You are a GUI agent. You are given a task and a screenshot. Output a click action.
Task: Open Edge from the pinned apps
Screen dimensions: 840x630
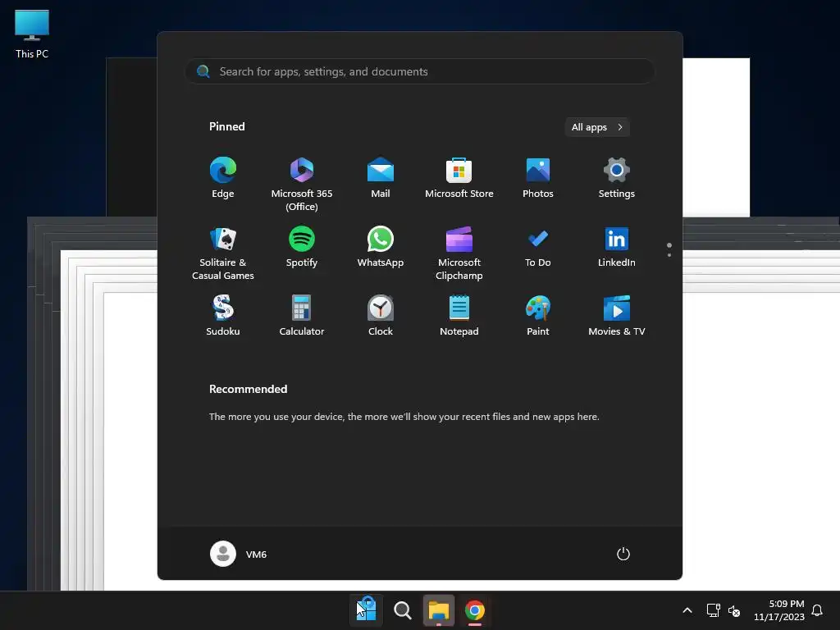pyautogui.click(x=223, y=178)
